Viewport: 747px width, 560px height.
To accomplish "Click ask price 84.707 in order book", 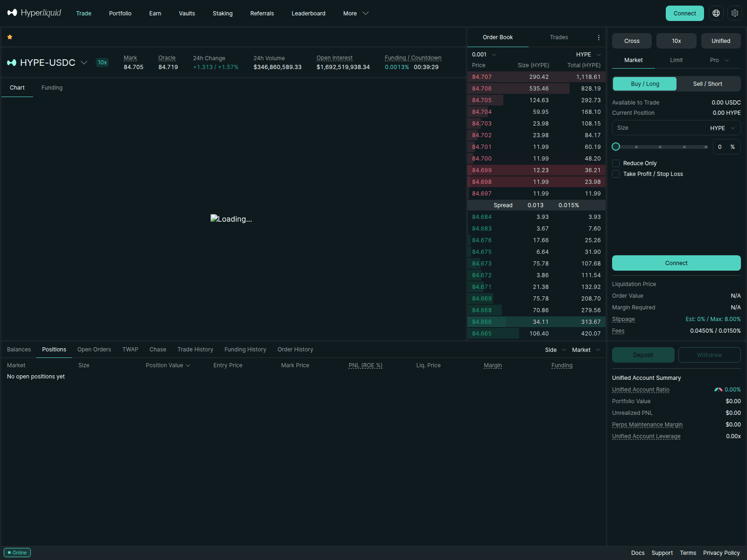I will click(481, 77).
